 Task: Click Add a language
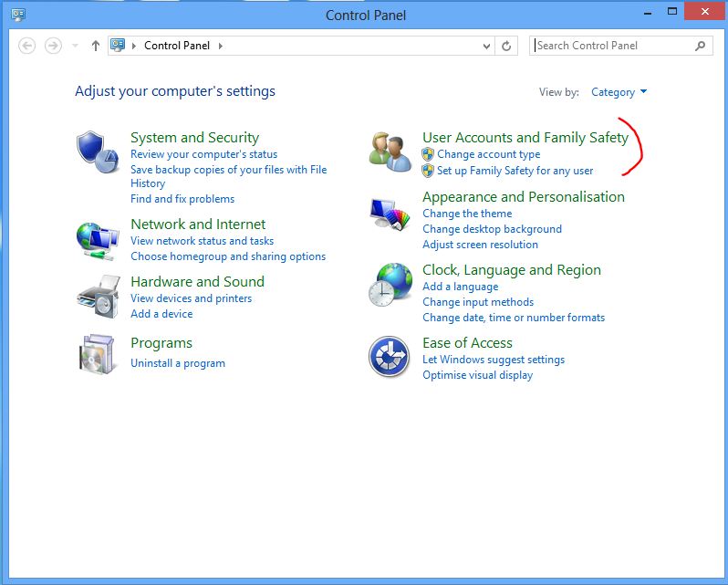[460, 287]
